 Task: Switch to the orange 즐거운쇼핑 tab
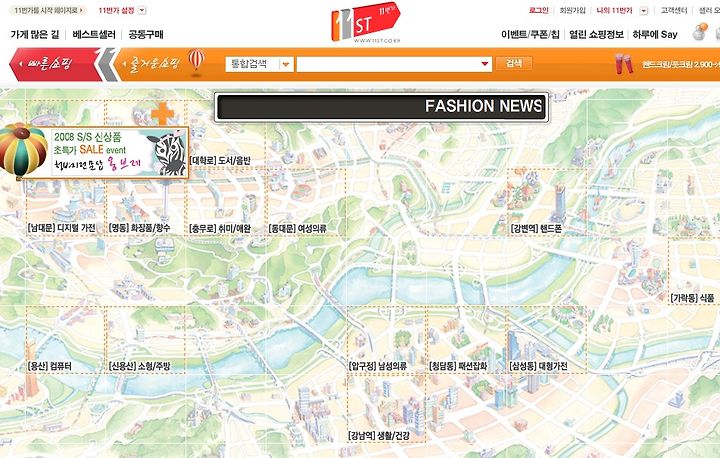[x=154, y=64]
